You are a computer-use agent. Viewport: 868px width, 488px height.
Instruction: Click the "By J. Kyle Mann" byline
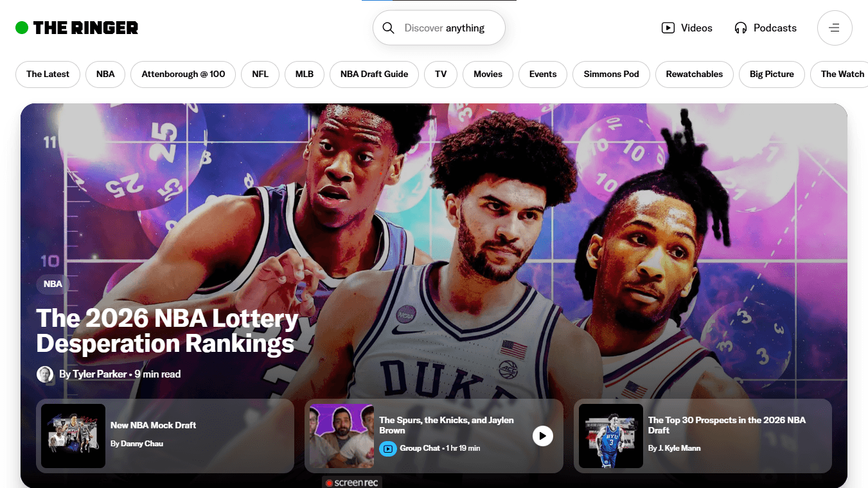tap(675, 448)
